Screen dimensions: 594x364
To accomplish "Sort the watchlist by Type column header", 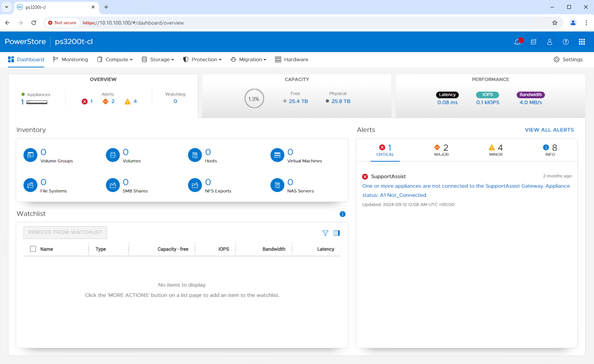I will [x=101, y=249].
